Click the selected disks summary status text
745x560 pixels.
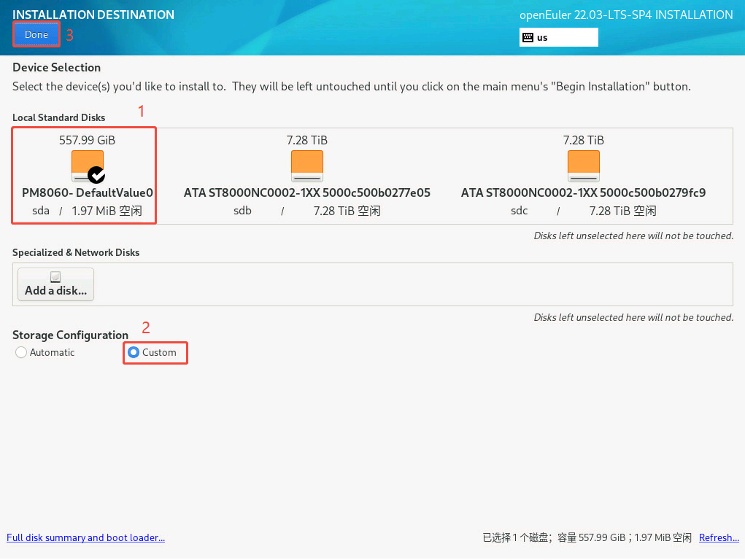(x=587, y=537)
